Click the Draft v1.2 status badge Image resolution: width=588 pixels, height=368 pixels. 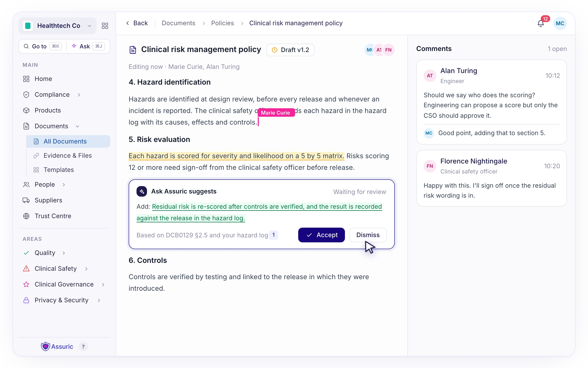(290, 50)
